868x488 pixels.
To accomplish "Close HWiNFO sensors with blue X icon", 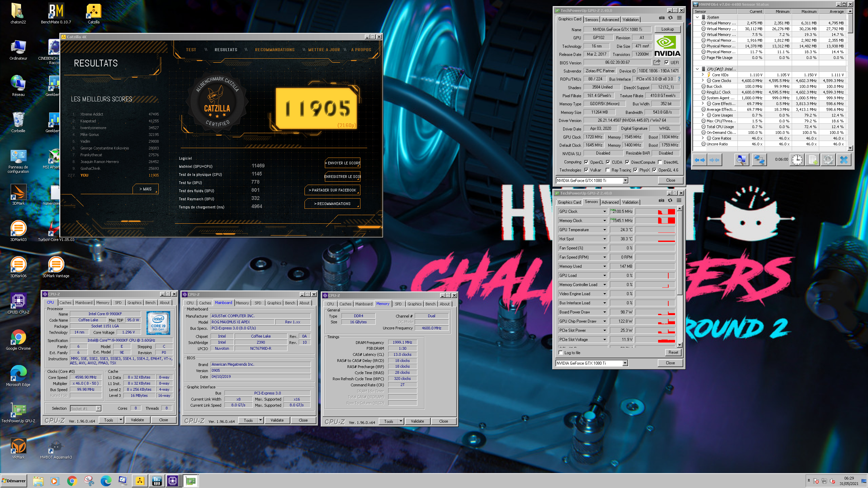I will 844,160.
